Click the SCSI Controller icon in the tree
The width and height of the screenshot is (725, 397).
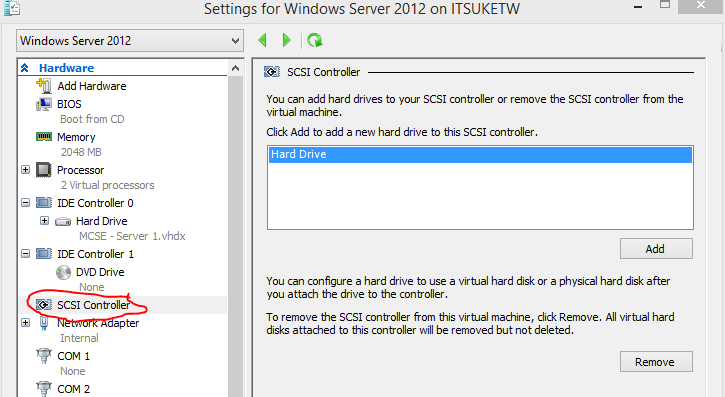pyautogui.click(x=43, y=305)
